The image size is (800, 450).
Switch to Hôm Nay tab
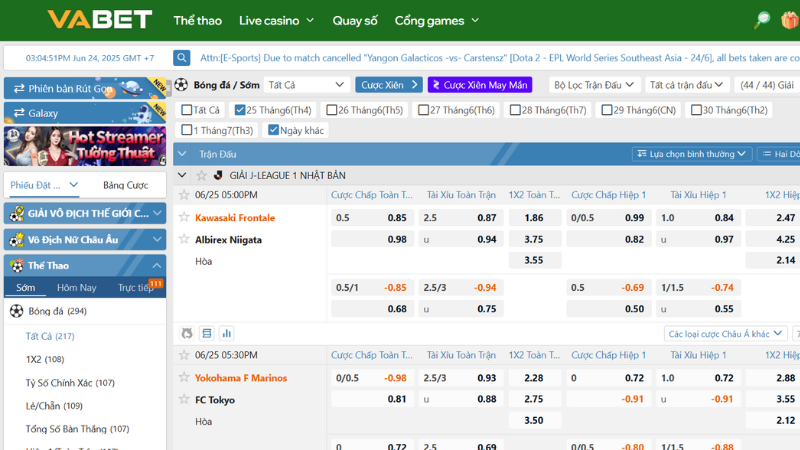[77, 287]
